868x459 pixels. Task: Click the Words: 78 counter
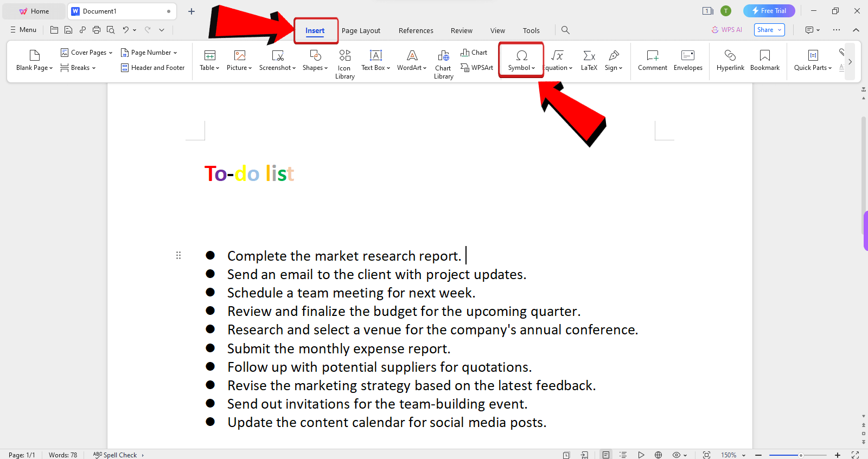click(x=63, y=455)
